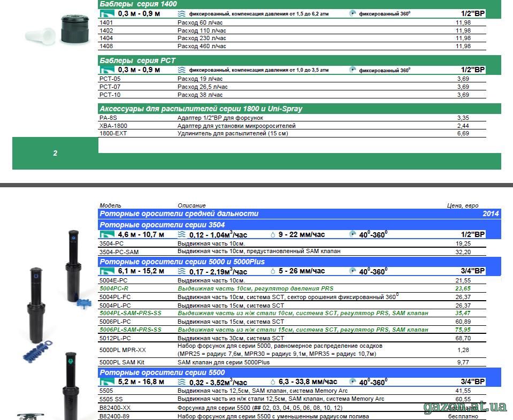Select model 5006PL-PC
513x420 pixels.
[x=115, y=322]
